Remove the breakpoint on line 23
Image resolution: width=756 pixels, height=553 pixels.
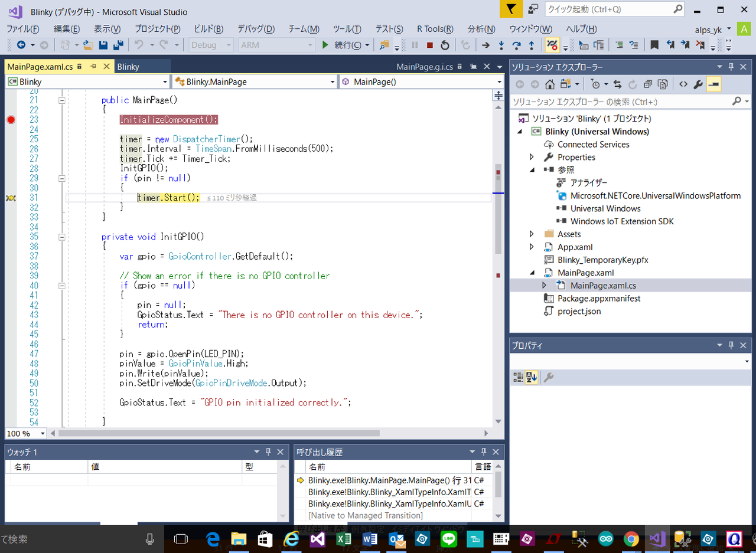[11, 120]
